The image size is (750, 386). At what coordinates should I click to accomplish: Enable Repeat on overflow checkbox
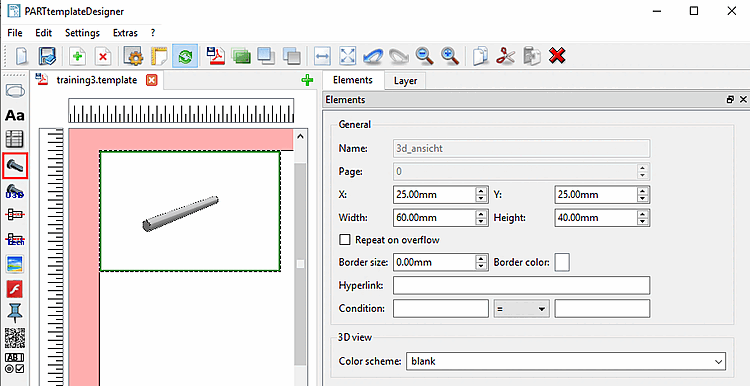pyautogui.click(x=344, y=240)
